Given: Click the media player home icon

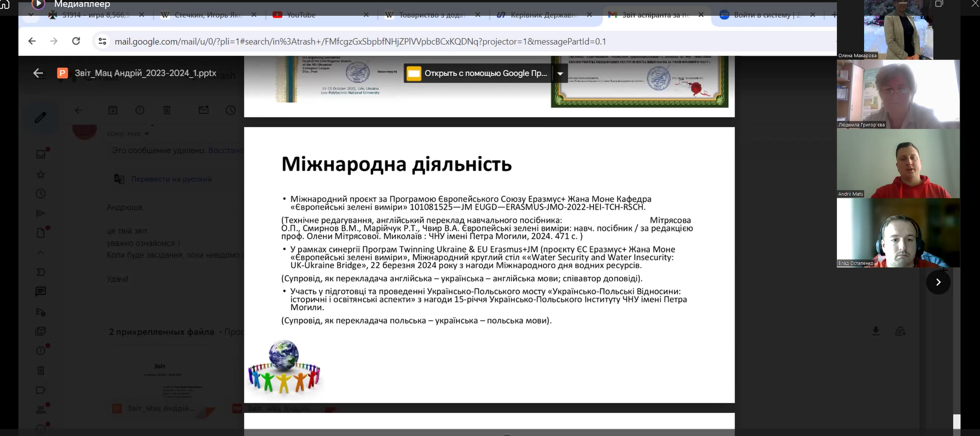Looking at the screenshot, I should pos(5,4).
